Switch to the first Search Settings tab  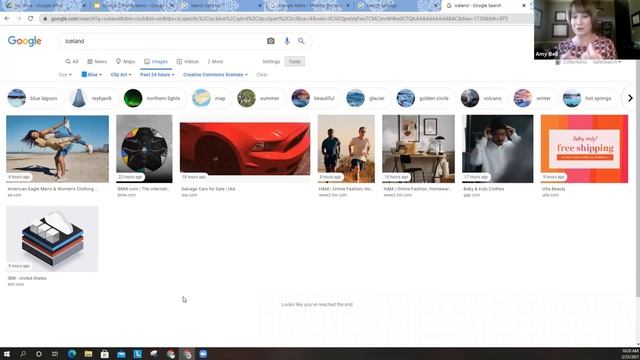point(220,6)
